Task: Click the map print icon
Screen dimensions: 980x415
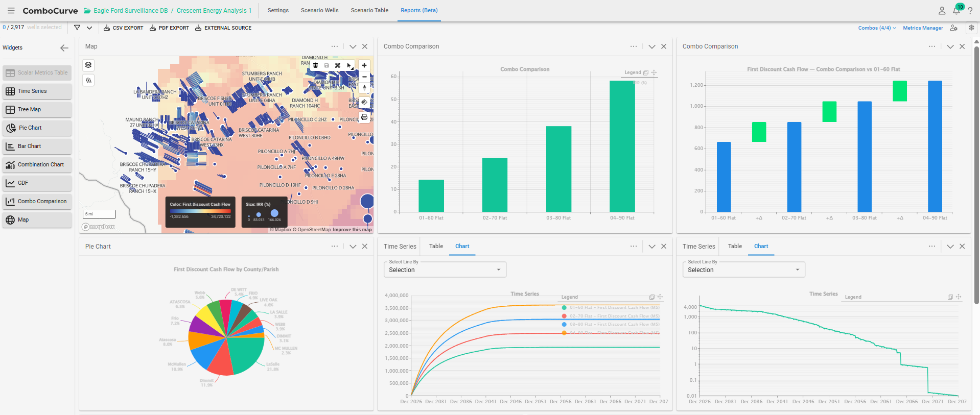Action: point(364,117)
